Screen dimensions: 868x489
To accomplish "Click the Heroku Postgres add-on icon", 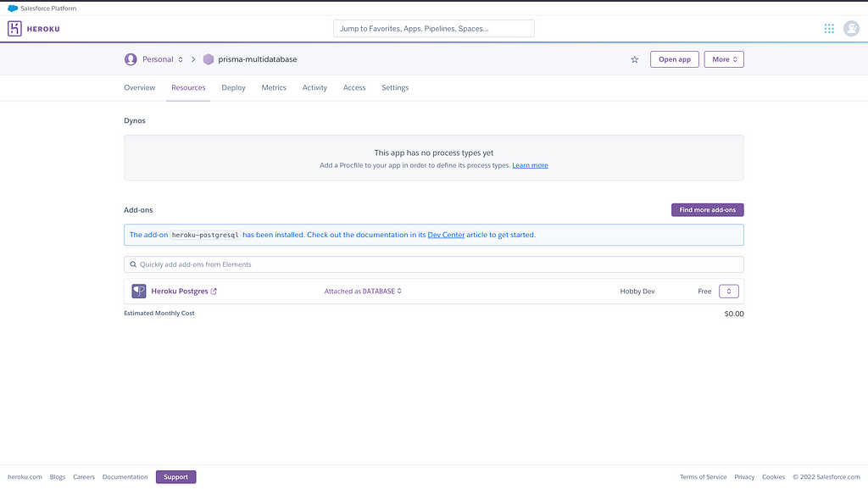I will point(139,291).
